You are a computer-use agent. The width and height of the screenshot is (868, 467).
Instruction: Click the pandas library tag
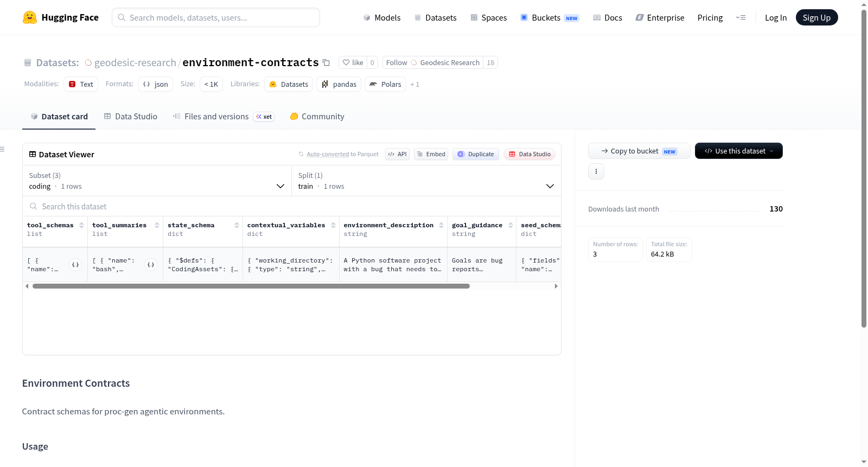pyautogui.click(x=339, y=84)
